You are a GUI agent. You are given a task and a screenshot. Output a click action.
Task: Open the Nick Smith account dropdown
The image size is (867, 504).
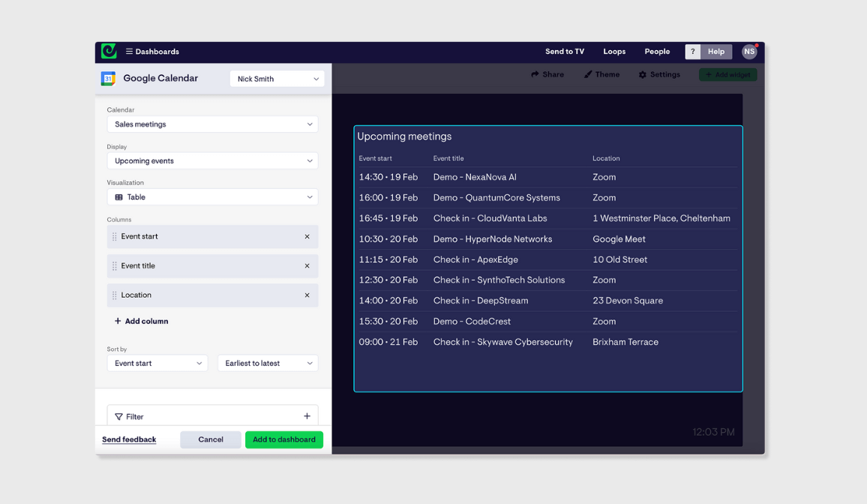coord(277,78)
